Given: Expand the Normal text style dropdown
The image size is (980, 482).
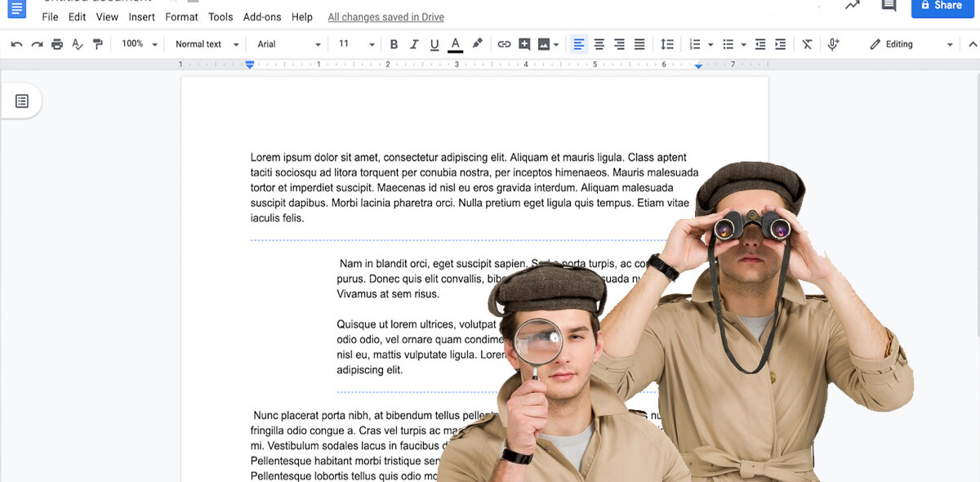Looking at the screenshot, I should [x=207, y=44].
